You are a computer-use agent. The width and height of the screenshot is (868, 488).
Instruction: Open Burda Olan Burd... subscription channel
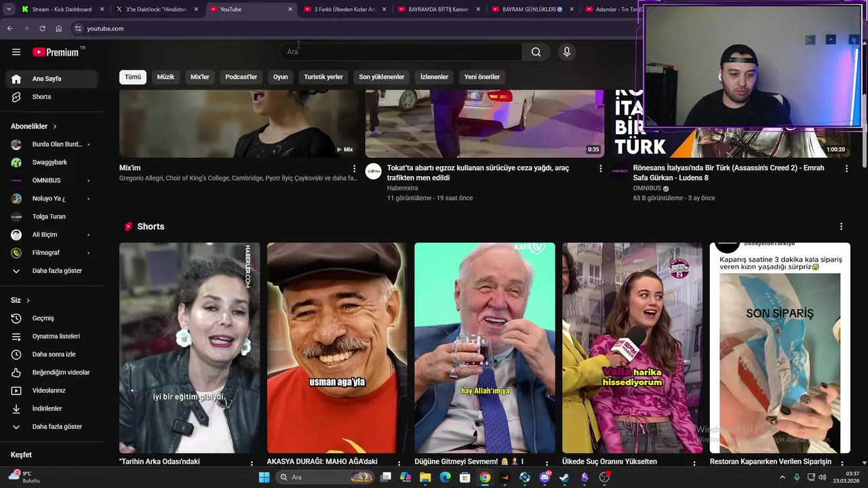click(x=52, y=144)
